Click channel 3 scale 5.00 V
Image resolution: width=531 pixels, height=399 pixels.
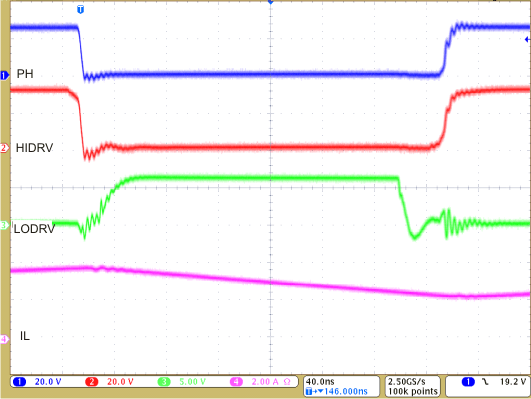192,382
